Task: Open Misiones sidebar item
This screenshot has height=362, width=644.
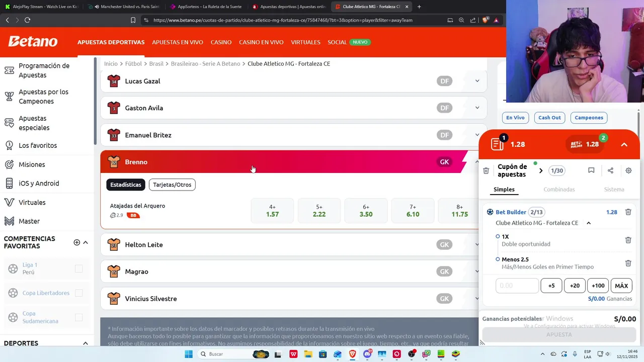Action: click(32, 164)
